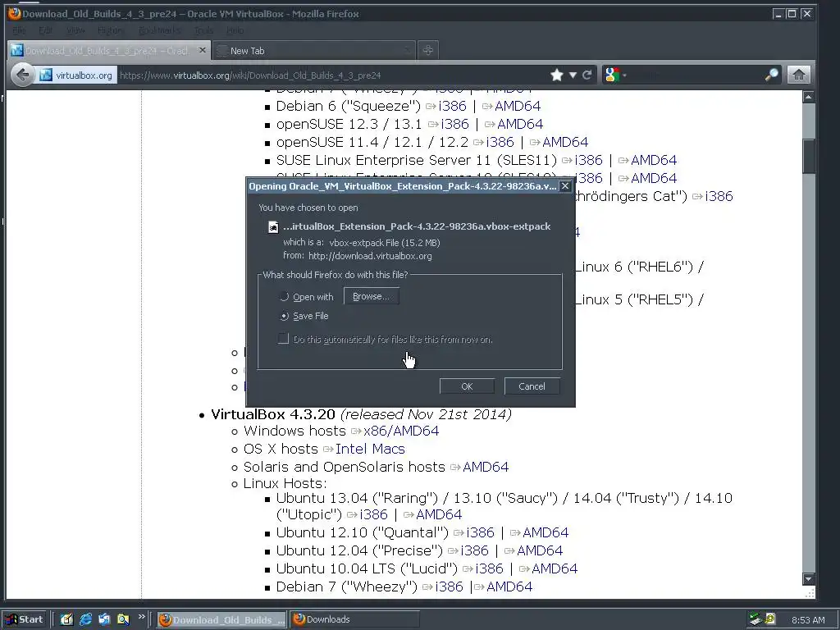Click Solaris and OpenSolaris hosts AMD64 link
Screen dimensions: 840x630
coord(486,467)
